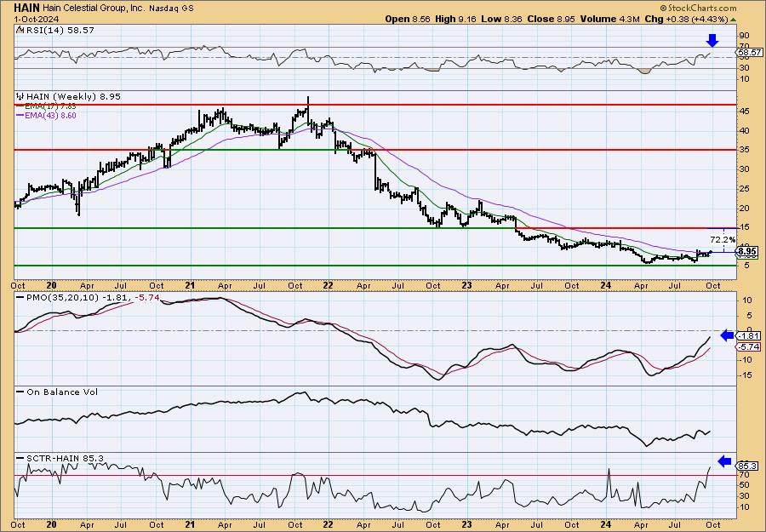
Task: Click the 'RSI(14) 58.57' panel label
Action: click(59, 31)
